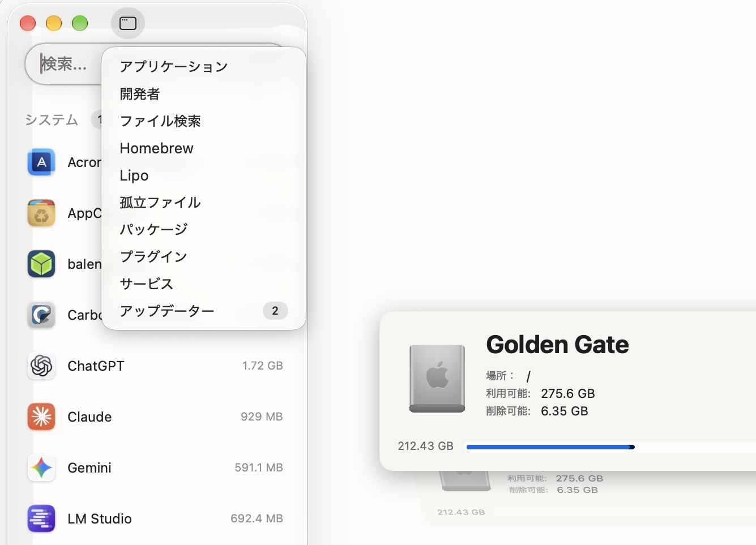756x545 pixels.
Task: Click the badge showing 2 next to アップデーター
Action: (275, 311)
